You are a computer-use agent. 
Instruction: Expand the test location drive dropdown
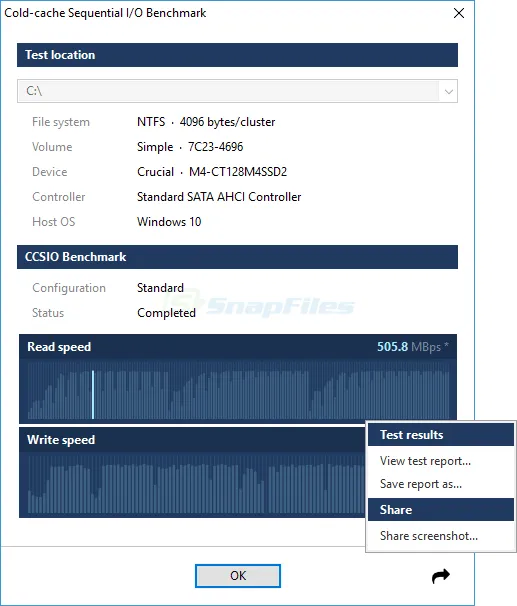448,92
